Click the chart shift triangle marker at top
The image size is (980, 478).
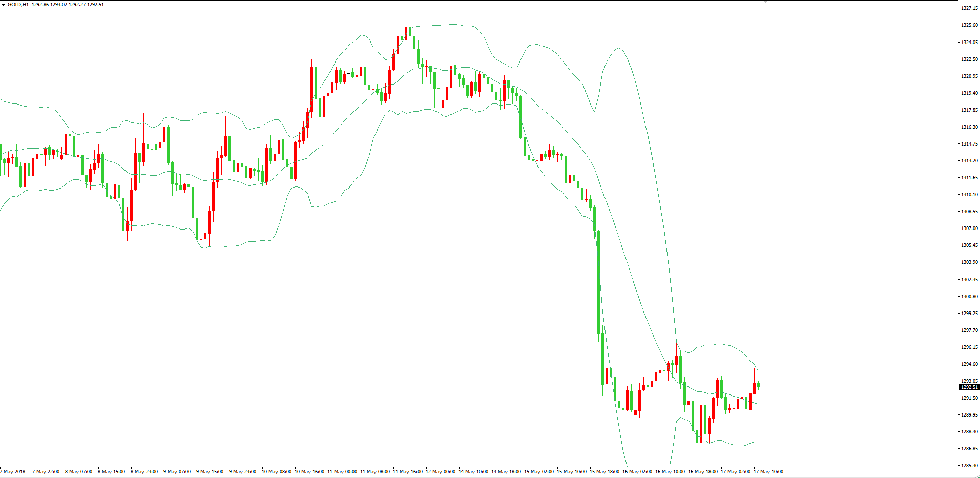765,2
